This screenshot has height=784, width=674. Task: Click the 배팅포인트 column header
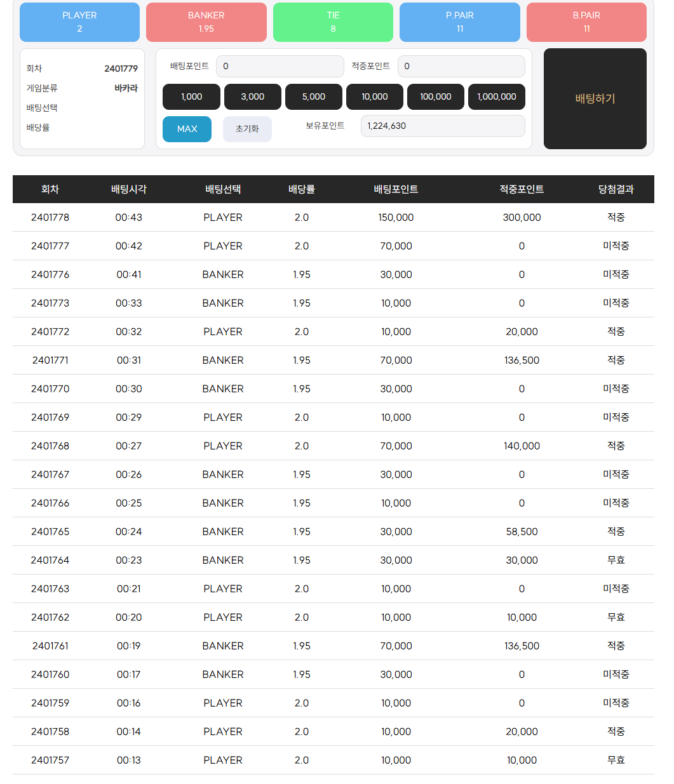pos(396,189)
